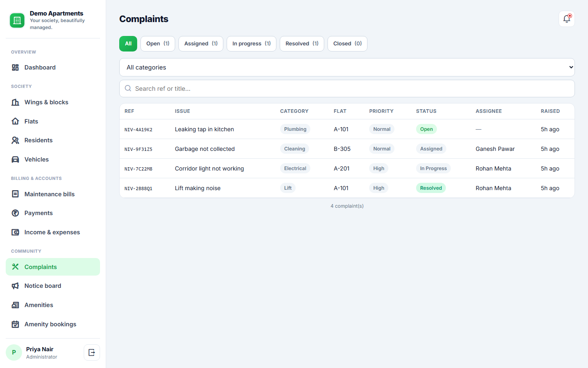Click flat B-305 cell
Viewport: 588px width, 368px height.
click(342, 149)
